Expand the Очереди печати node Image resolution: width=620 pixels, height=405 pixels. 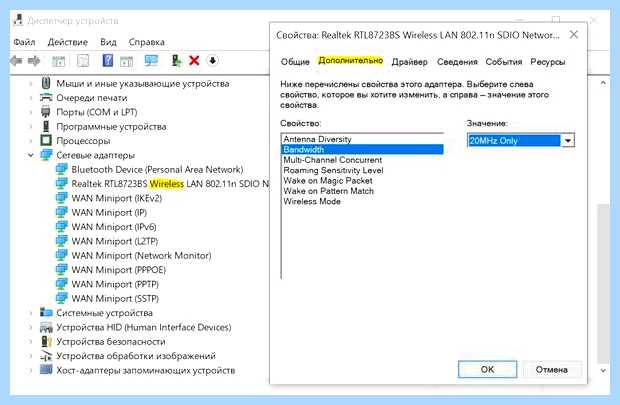point(31,98)
